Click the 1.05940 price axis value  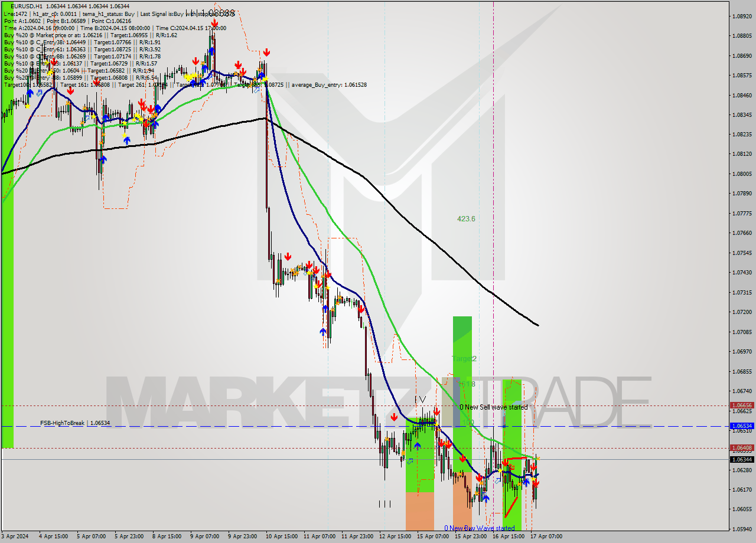[742, 529]
